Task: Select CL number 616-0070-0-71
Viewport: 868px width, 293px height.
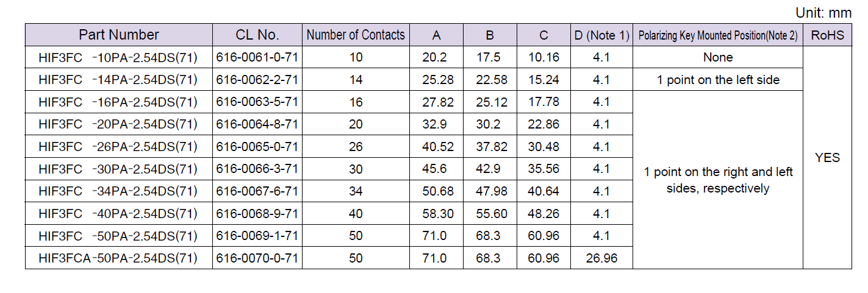Action: point(257,258)
